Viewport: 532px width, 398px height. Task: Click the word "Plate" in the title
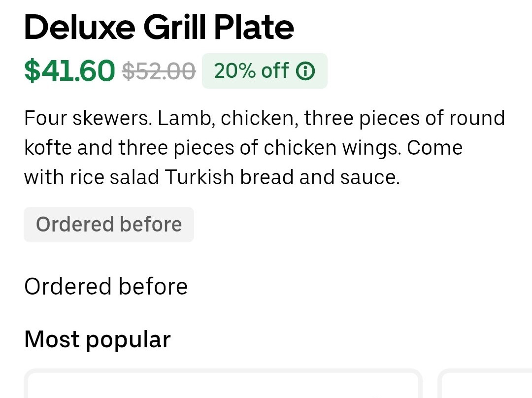click(254, 27)
